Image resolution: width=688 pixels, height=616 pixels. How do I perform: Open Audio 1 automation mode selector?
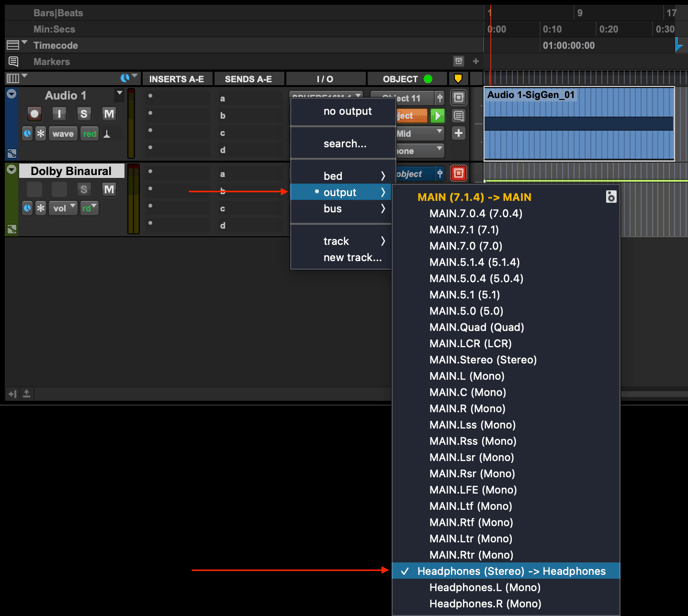tap(90, 133)
